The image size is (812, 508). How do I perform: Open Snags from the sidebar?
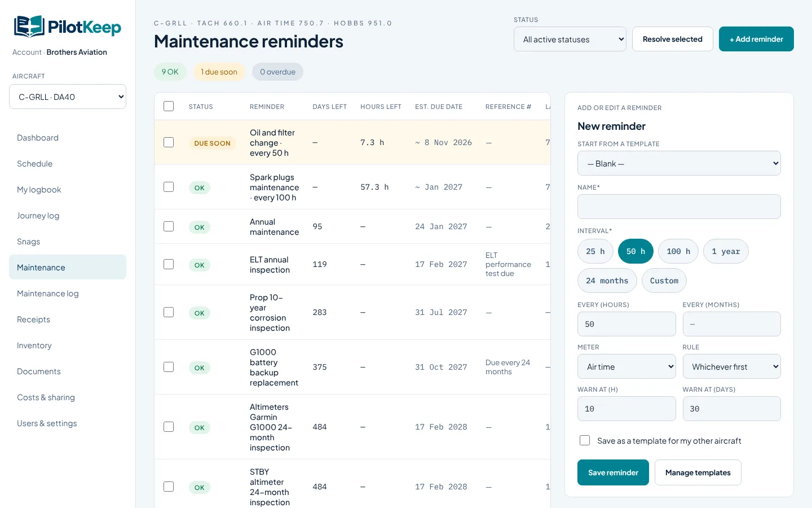pyautogui.click(x=68, y=242)
